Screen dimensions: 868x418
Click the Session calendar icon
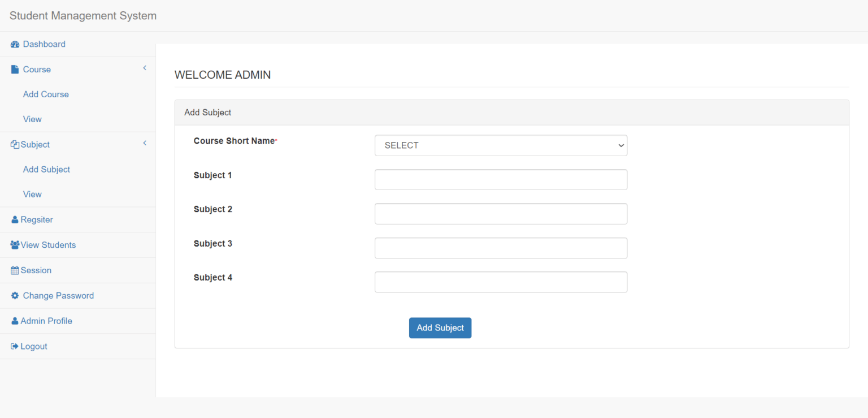(x=14, y=270)
